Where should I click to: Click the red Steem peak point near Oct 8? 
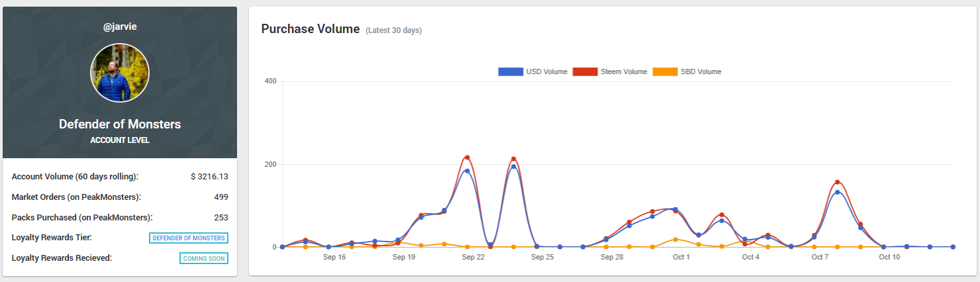click(838, 182)
